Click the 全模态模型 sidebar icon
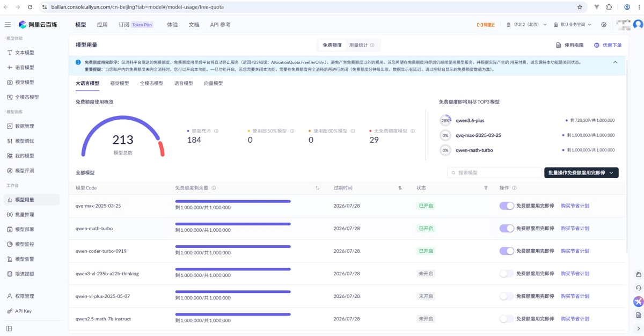Screen dimensions: 644x336 (x=10, y=97)
